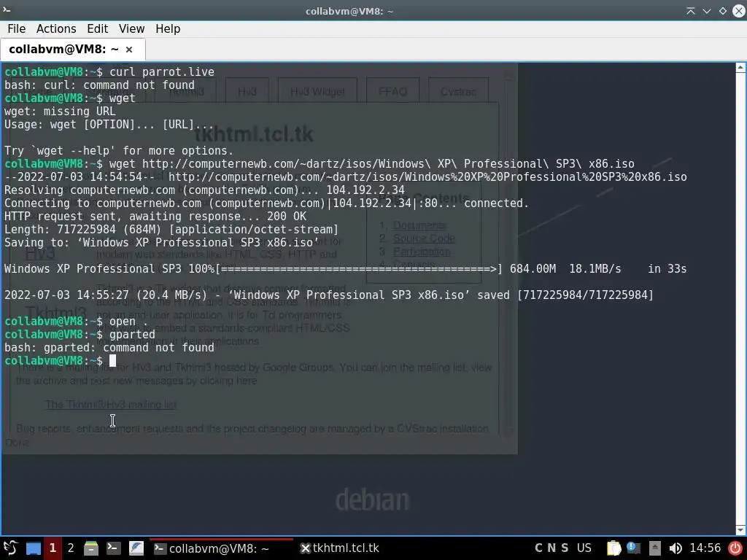Switch to workspace 2
The image size is (747, 560).
[x=71, y=548]
